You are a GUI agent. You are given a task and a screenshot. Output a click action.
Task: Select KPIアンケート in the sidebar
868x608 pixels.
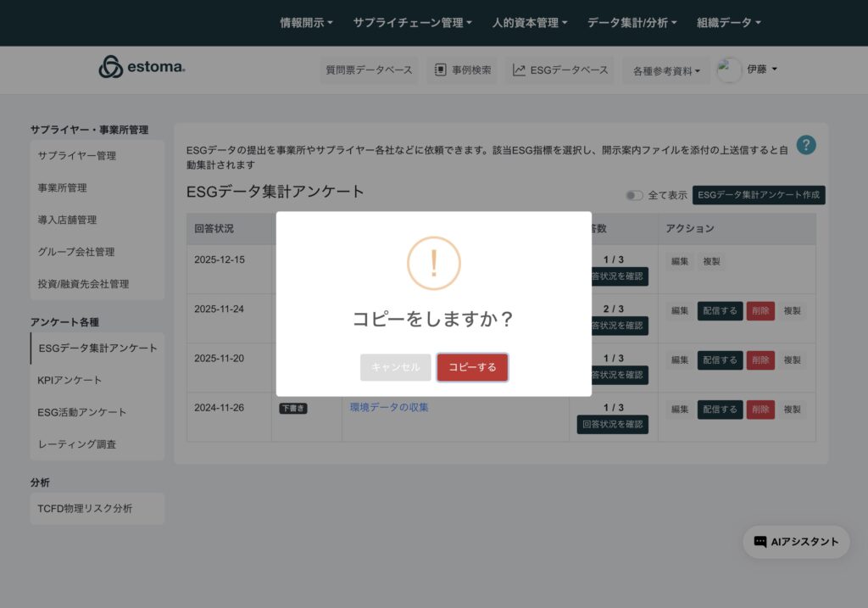pos(70,380)
